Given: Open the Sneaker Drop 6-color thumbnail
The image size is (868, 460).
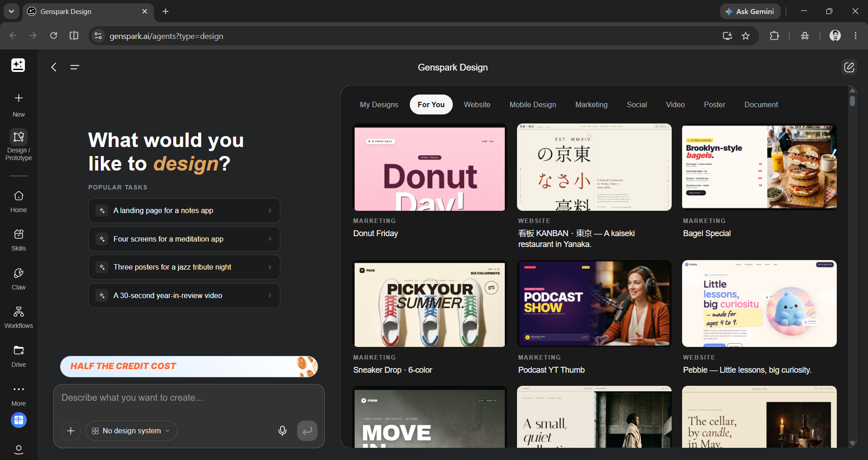Looking at the screenshot, I should click(429, 304).
